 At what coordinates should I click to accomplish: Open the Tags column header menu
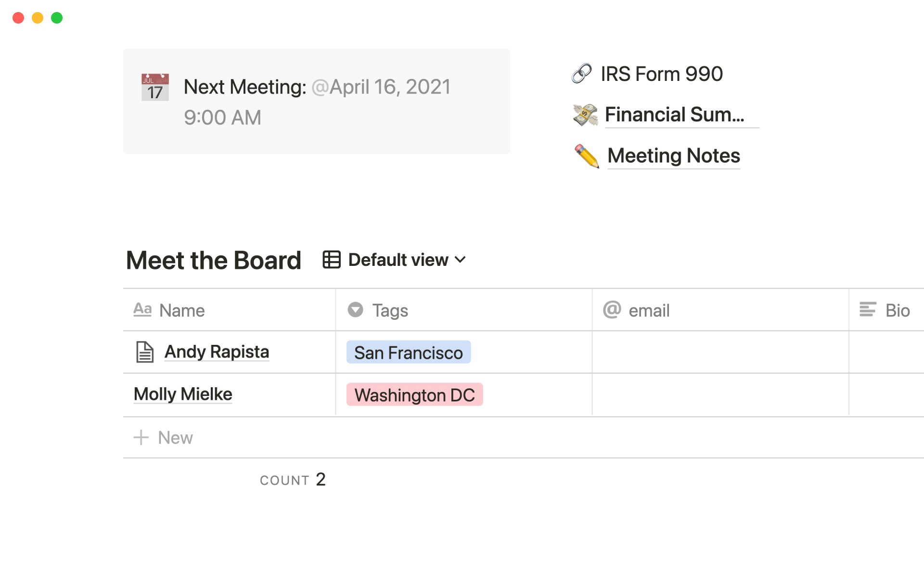[390, 311]
